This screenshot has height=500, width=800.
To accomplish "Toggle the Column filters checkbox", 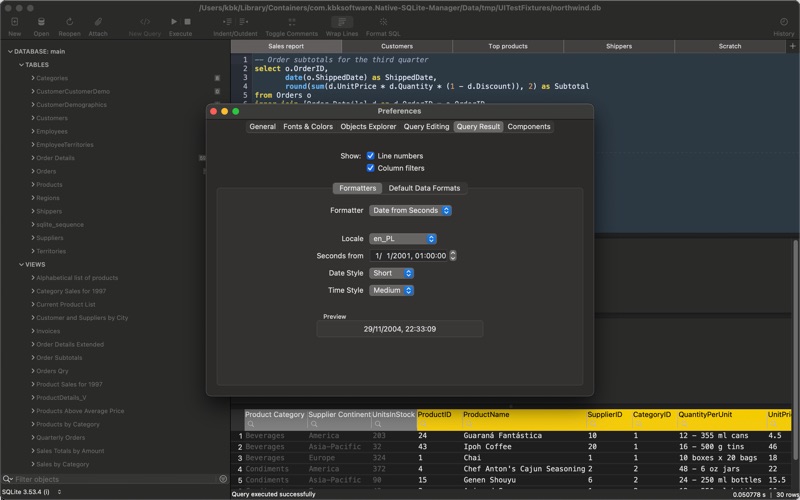I will [370, 168].
